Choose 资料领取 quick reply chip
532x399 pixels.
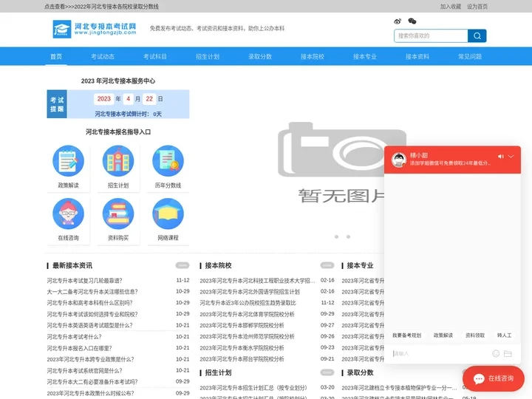pos(475,335)
